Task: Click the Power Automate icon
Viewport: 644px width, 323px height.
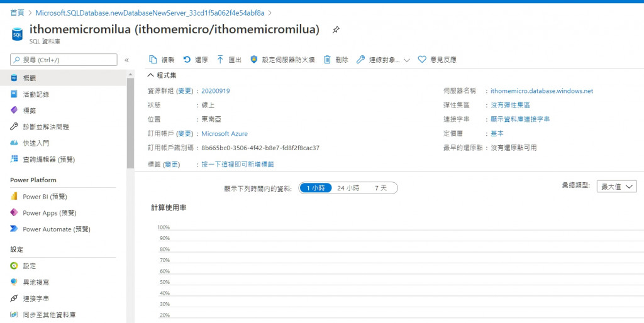Action: pos(14,229)
